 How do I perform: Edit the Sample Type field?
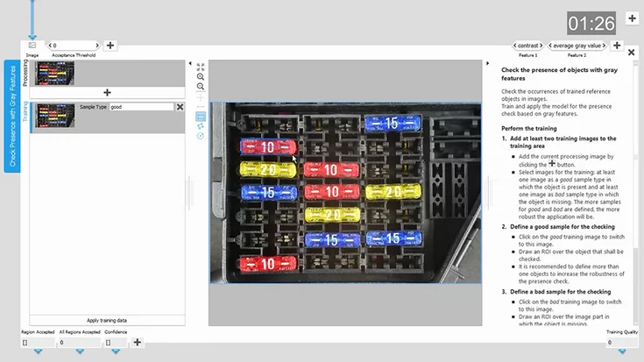(140, 107)
